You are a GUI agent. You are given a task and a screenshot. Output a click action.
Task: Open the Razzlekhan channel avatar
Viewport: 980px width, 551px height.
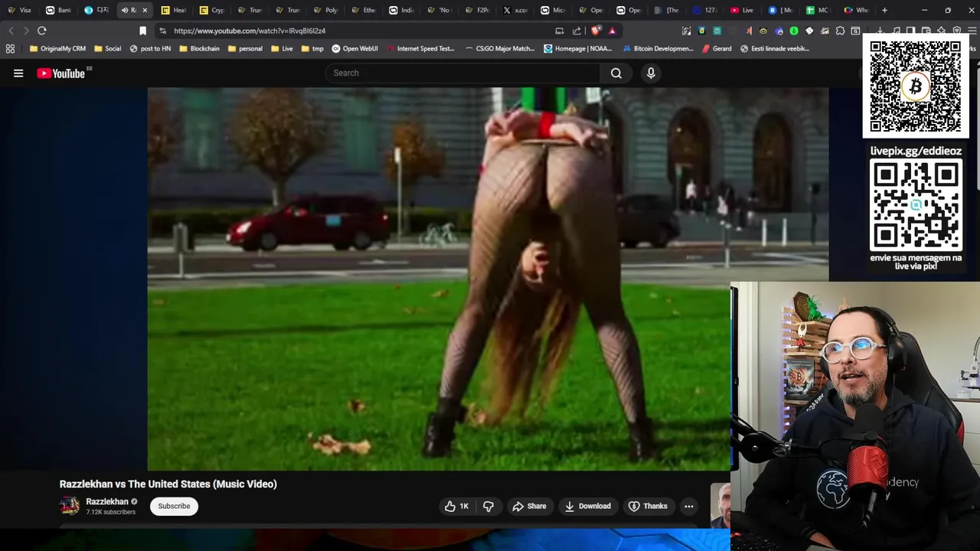[x=70, y=506]
